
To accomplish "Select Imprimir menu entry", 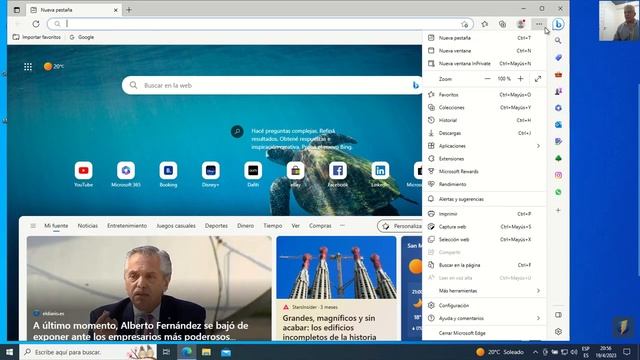I will tap(484, 214).
